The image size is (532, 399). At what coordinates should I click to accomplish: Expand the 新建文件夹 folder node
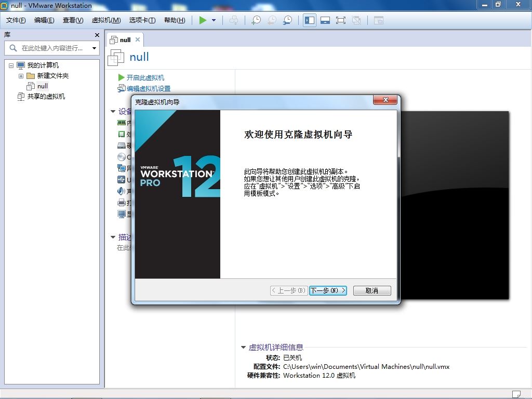pyautogui.click(x=21, y=76)
